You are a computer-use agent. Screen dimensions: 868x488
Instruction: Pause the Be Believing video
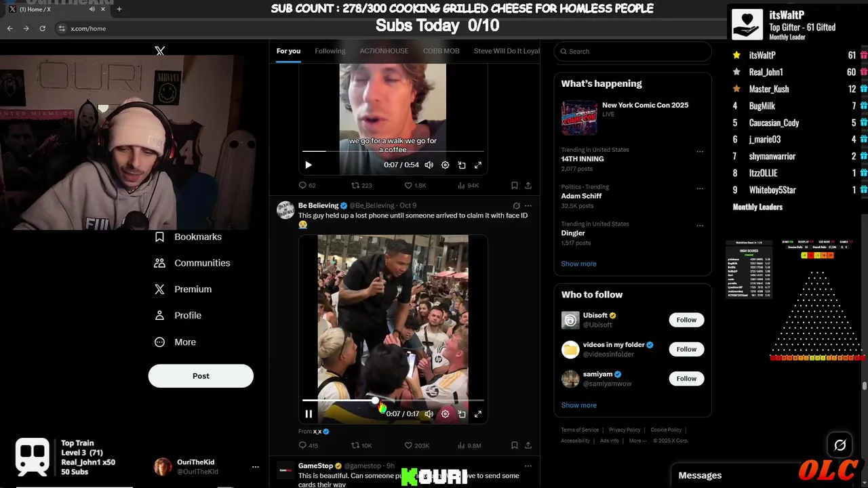[309, 413]
